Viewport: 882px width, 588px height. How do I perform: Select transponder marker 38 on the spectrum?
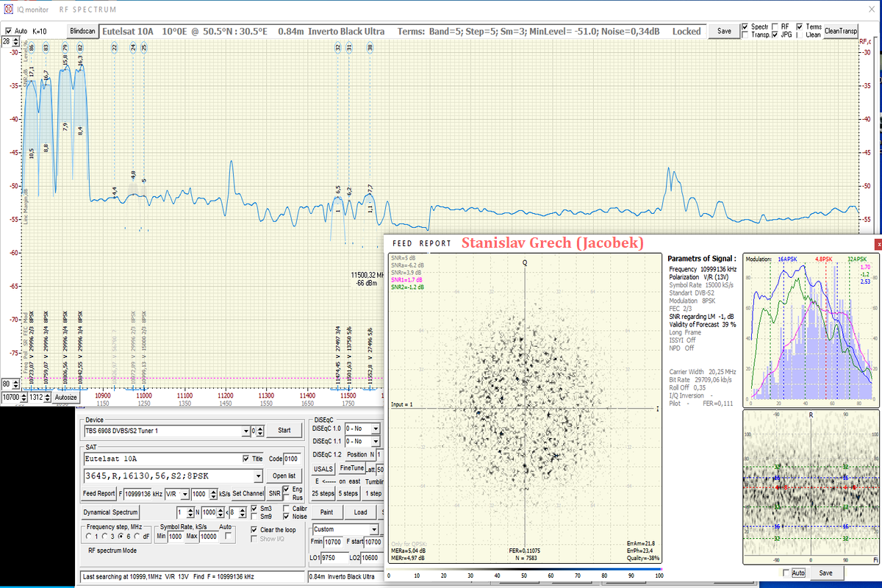(x=370, y=48)
